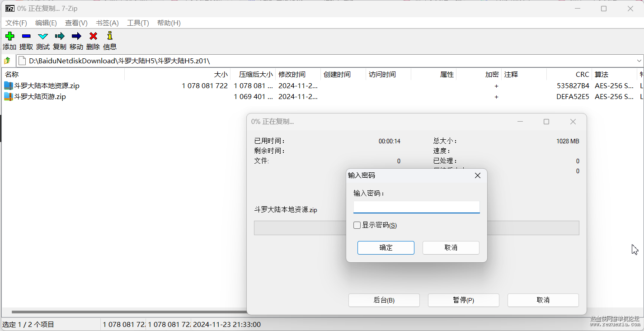Viewport: 644px width, 331px height.
Task: Click the 1028 MB total size value
Action: tap(568, 141)
